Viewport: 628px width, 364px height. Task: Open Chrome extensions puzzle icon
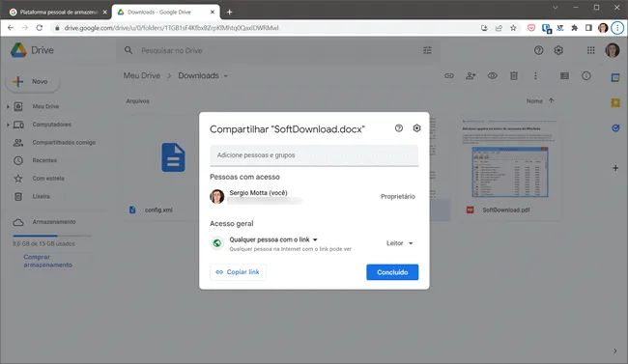[x=574, y=28]
